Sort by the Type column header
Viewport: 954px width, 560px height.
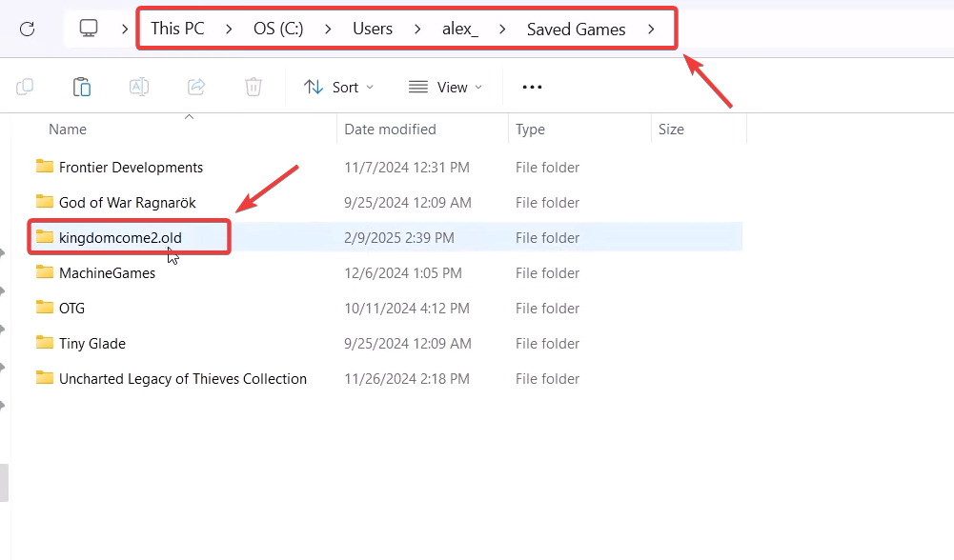tap(530, 129)
